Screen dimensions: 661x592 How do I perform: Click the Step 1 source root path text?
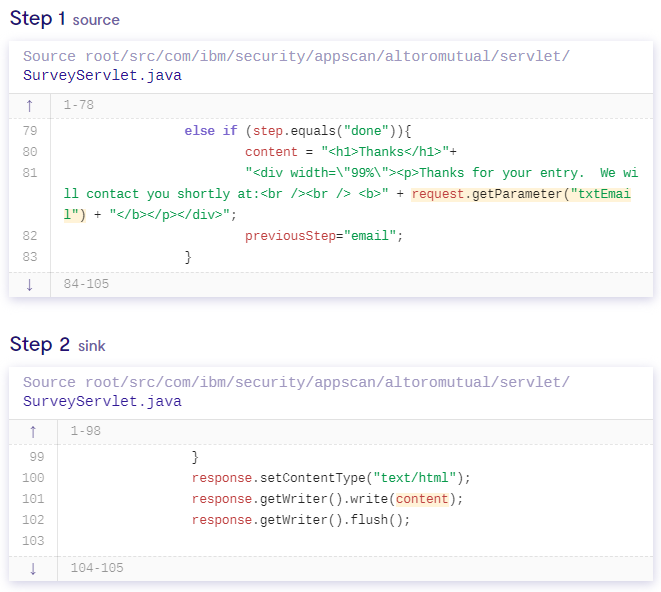pos(296,57)
